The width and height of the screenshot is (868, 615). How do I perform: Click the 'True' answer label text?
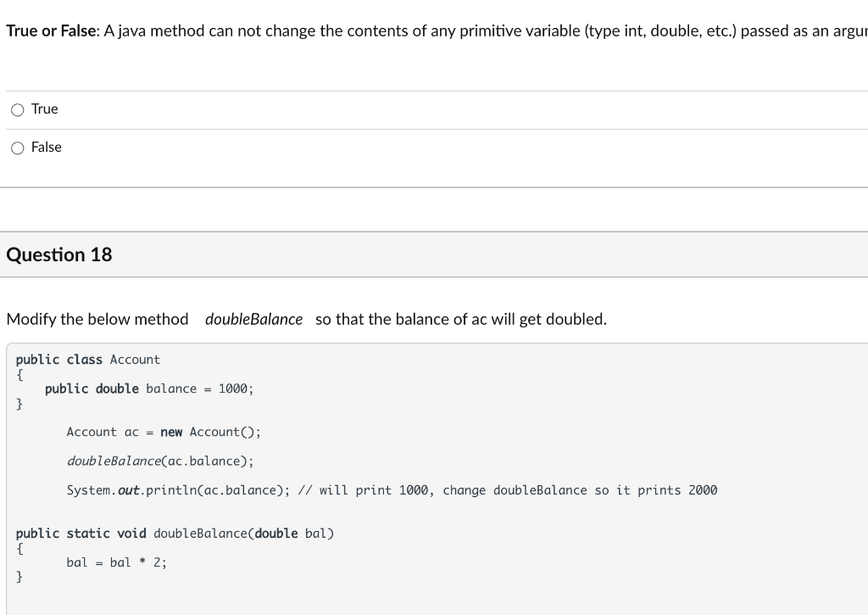click(45, 109)
